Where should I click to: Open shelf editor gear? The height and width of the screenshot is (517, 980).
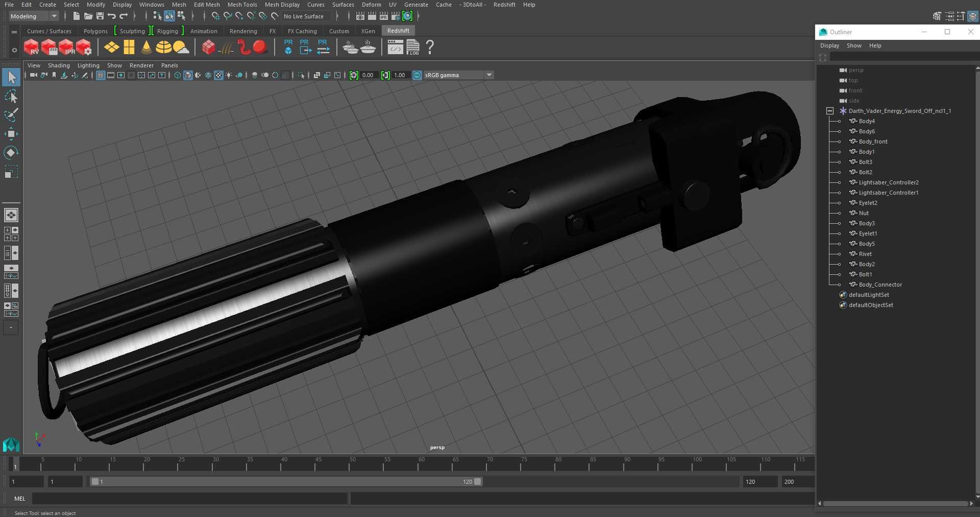[x=14, y=50]
